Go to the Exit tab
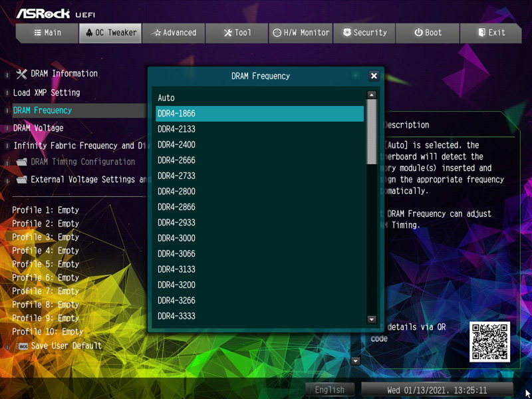The width and height of the screenshot is (532, 399). click(x=491, y=33)
